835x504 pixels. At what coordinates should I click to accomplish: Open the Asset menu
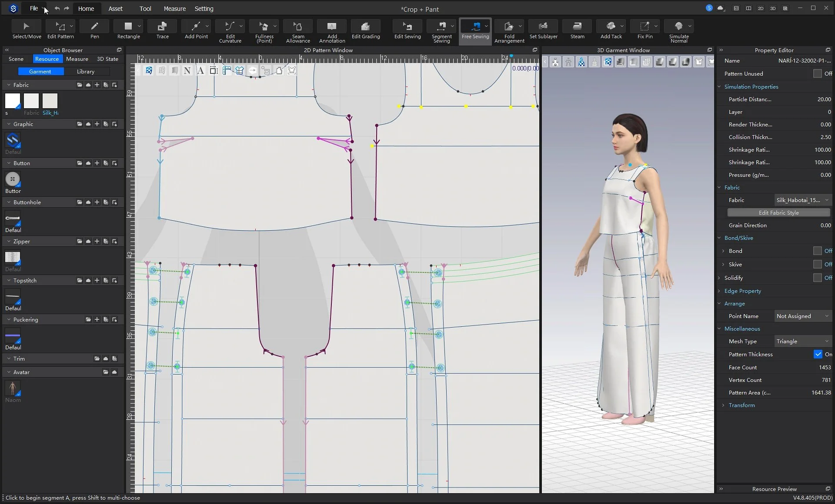115,9
